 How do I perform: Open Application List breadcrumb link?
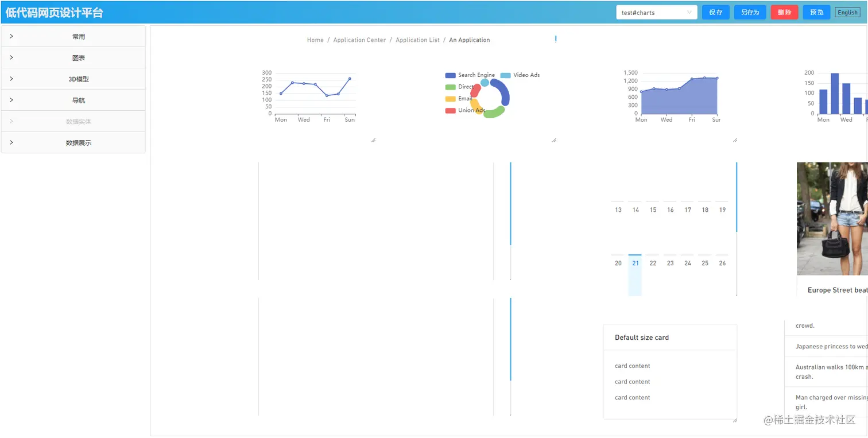tap(417, 40)
